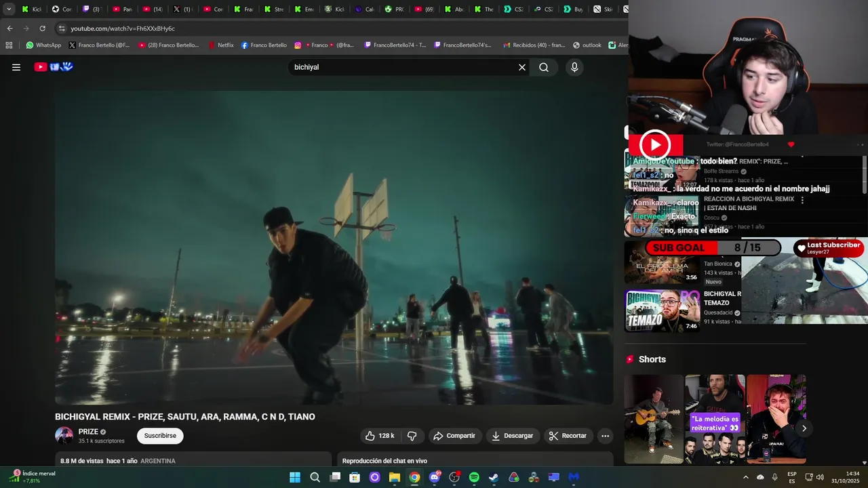Image resolution: width=868 pixels, height=488 pixels.
Task: Open more actions ellipsis beside Recortar
Action: click(x=606, y=436)
